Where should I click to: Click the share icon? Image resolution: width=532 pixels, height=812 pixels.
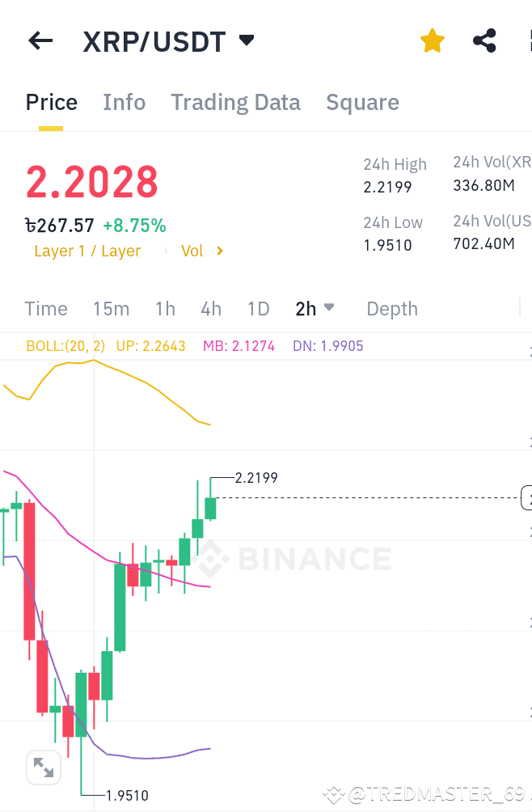pyautogui.click(x=483, y=40)
